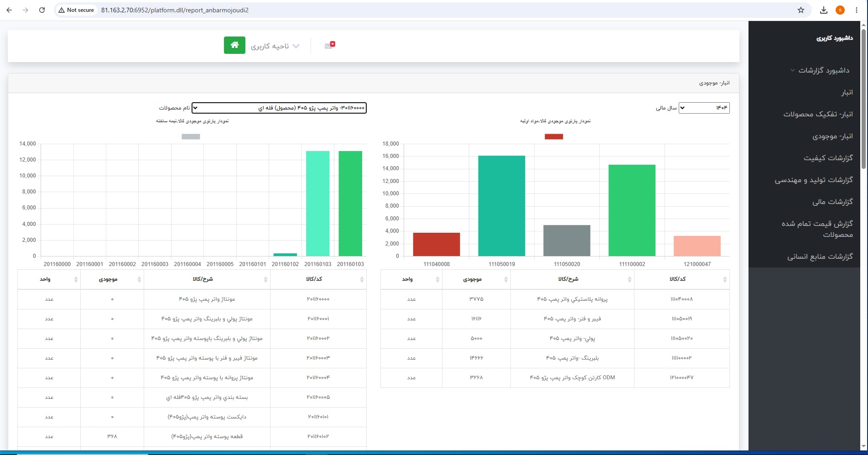
Task: Open the browser three-dot menu
Action: pos(857,10)
